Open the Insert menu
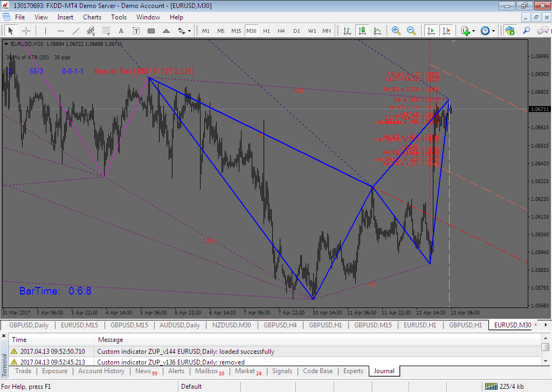This screenshot has width=552, height=392. click(65, 17)
